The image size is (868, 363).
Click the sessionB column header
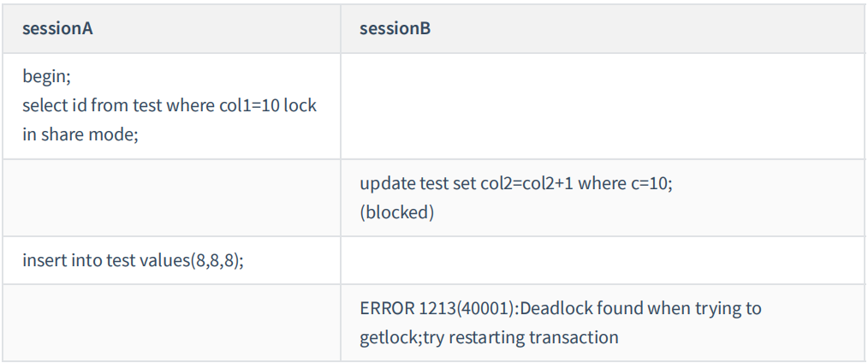[x=395, y=29]
